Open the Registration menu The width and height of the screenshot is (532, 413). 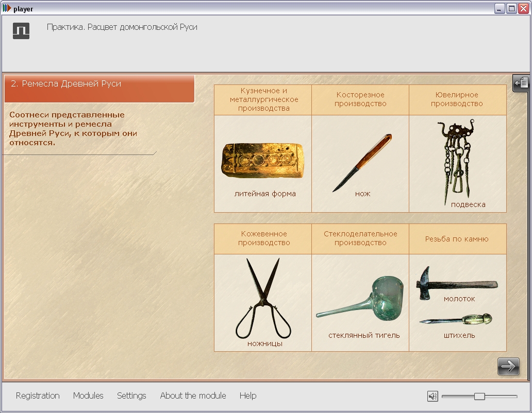38,395
